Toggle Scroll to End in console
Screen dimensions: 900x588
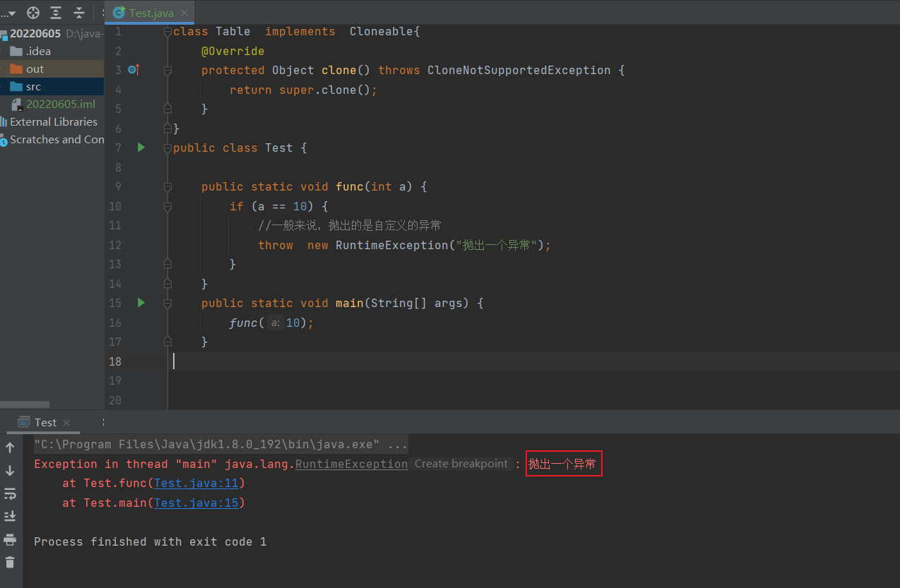[10, 517]
